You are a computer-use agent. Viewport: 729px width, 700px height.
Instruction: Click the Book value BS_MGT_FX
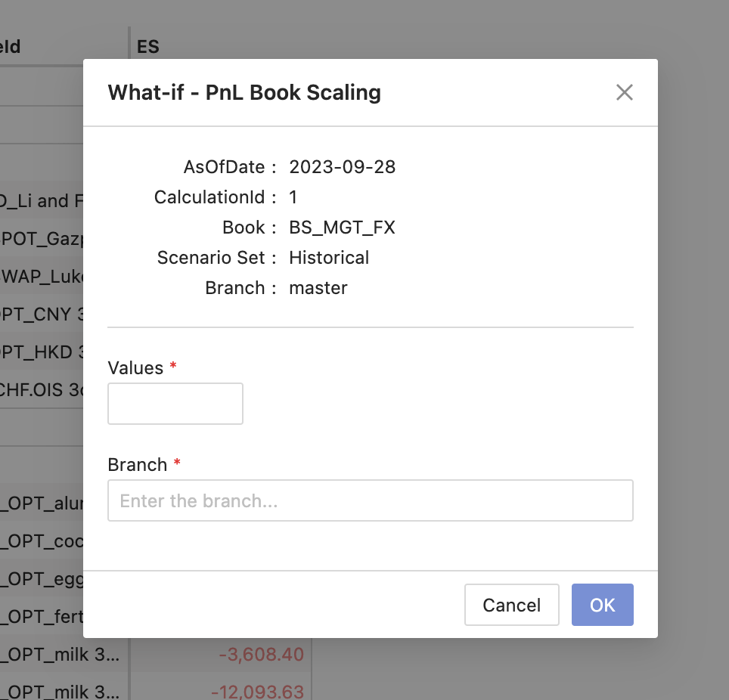342,228
